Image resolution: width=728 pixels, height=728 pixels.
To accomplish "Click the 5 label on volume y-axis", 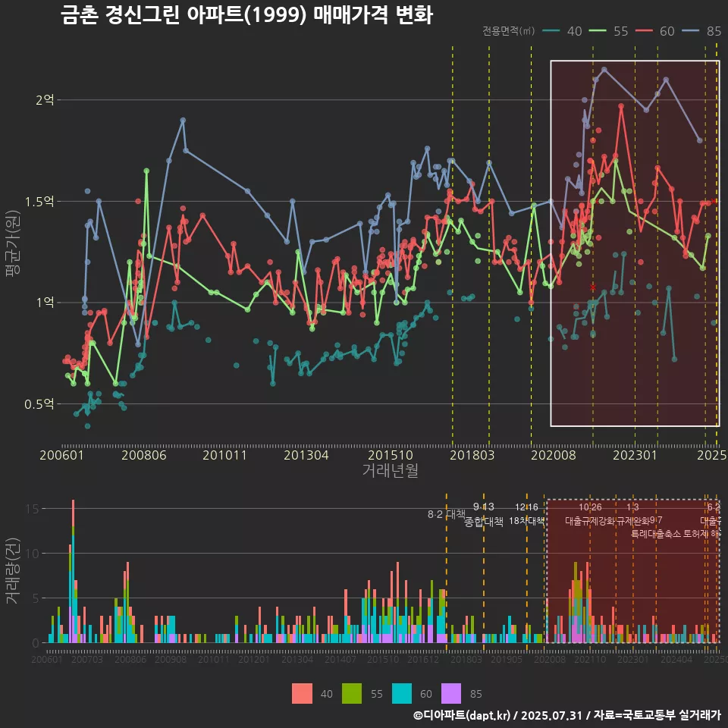I will pyautogui.click(x=36, y=598).
